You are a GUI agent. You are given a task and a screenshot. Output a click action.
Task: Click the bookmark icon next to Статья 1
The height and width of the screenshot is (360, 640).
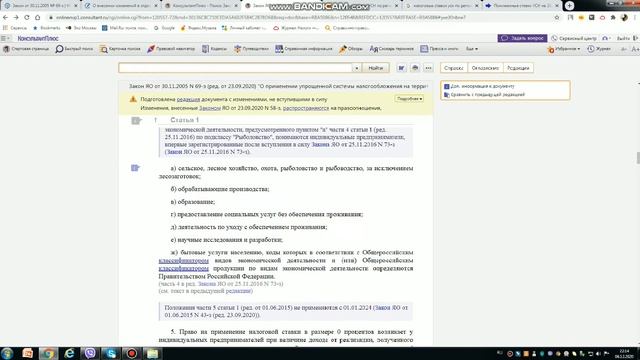136,120
